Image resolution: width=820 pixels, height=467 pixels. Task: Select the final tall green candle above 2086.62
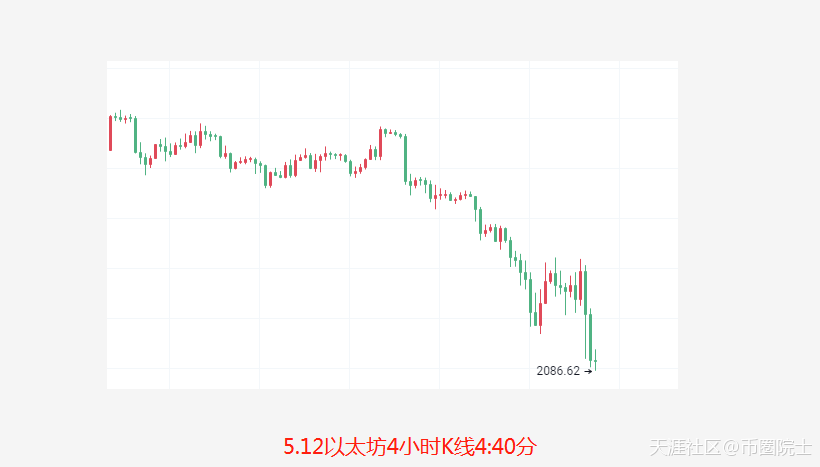590,336
